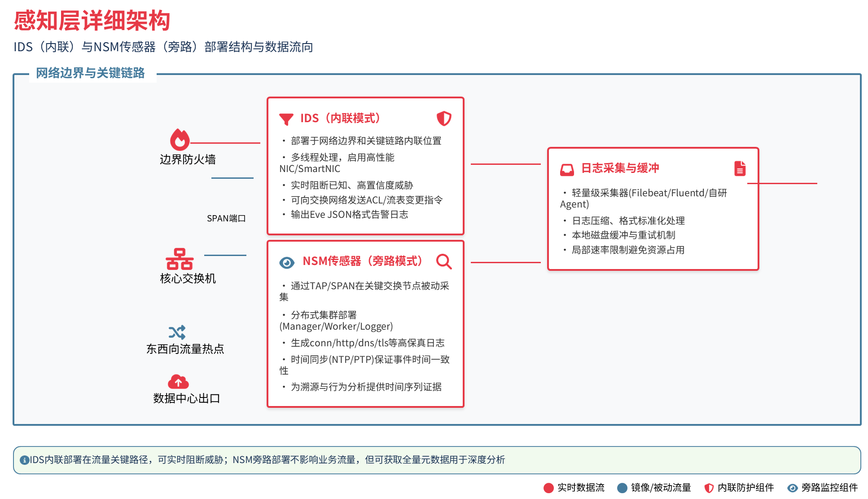Click the document icon on the log collection card
Screen dimensions: 868x499
coord(739,169)
